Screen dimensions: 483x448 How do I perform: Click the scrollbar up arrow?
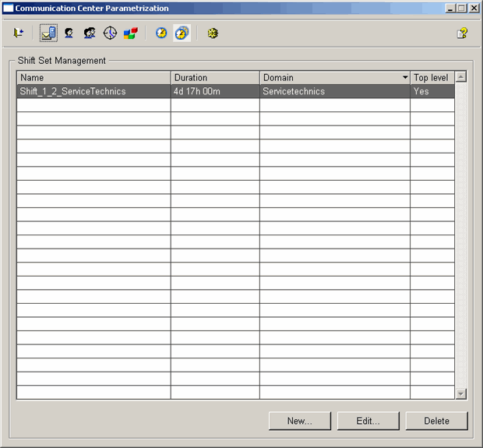pyautogui.click(x=461, y=76)
